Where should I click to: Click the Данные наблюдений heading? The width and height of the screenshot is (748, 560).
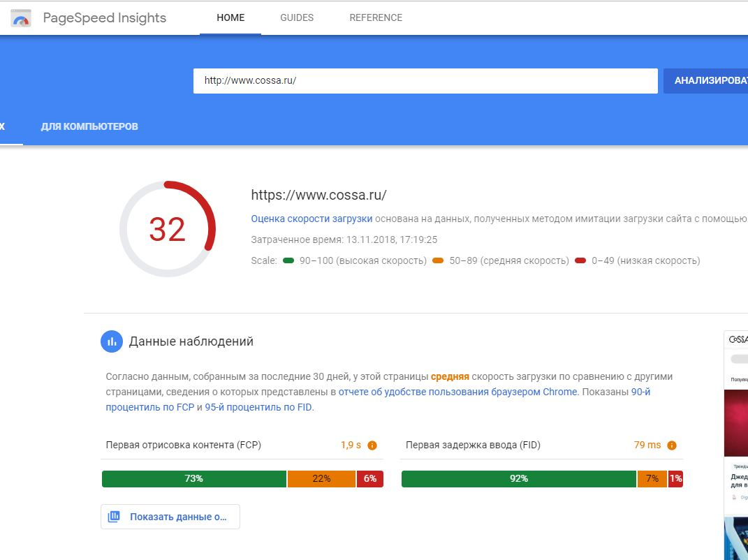coord(191,341)
